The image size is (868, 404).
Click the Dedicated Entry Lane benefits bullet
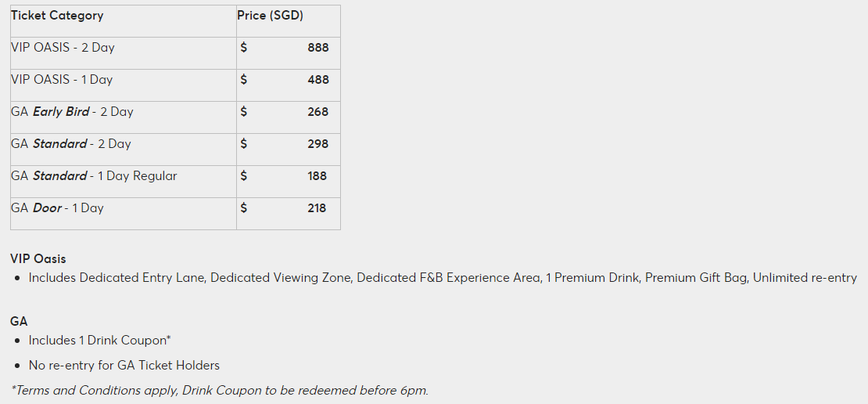coord(443,278)
